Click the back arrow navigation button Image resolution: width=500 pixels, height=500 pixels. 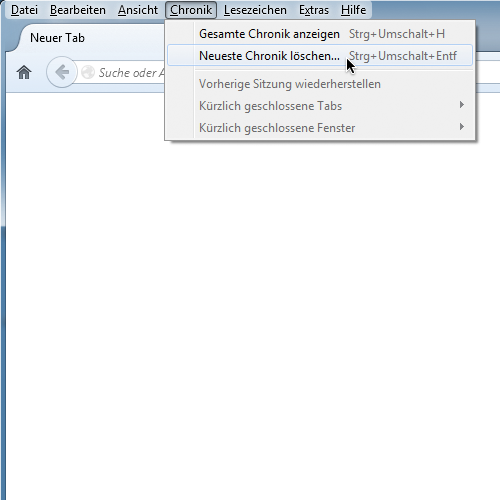tap(62, 72)
